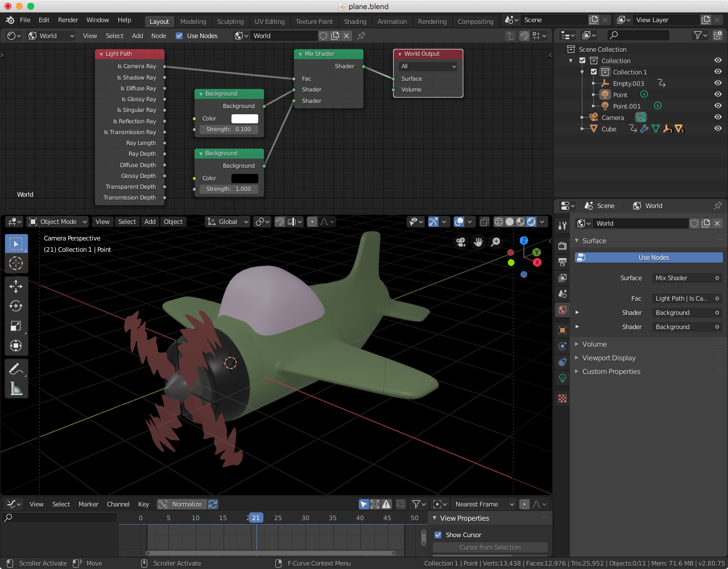Activate the 3D Cursor tool
This screenshot has width=728, height=569.
16,263
